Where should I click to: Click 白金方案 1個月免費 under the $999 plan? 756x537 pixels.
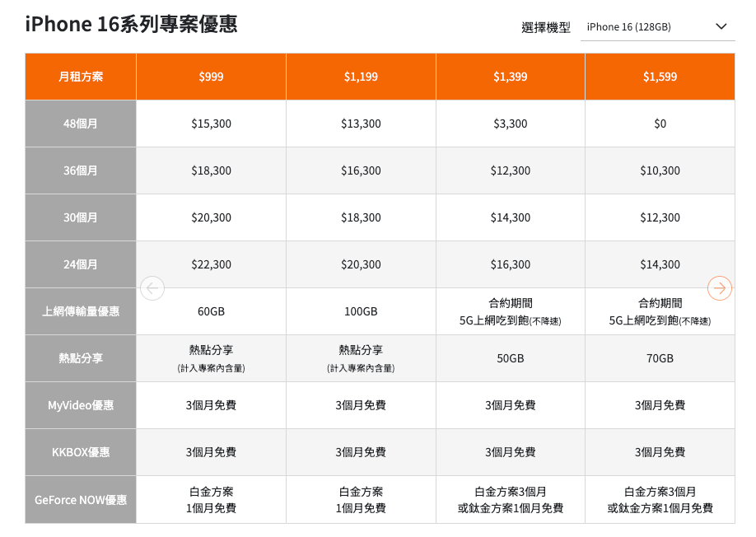pyautogui.click(x=211, y=500)
